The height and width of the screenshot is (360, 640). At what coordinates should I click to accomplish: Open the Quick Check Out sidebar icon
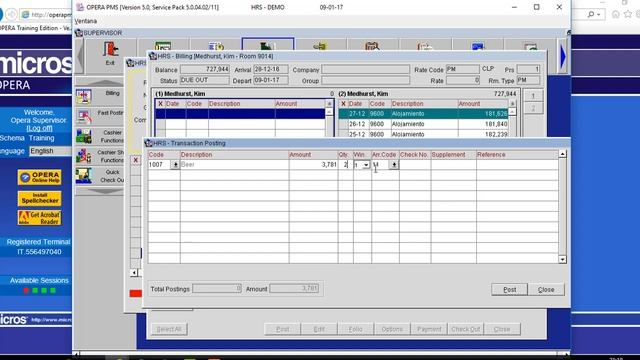coord(84,176)
